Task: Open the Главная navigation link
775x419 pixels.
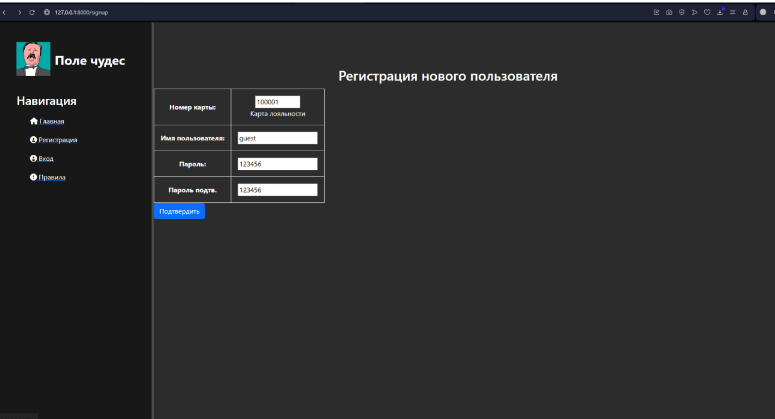Action: tap(52, 122)
